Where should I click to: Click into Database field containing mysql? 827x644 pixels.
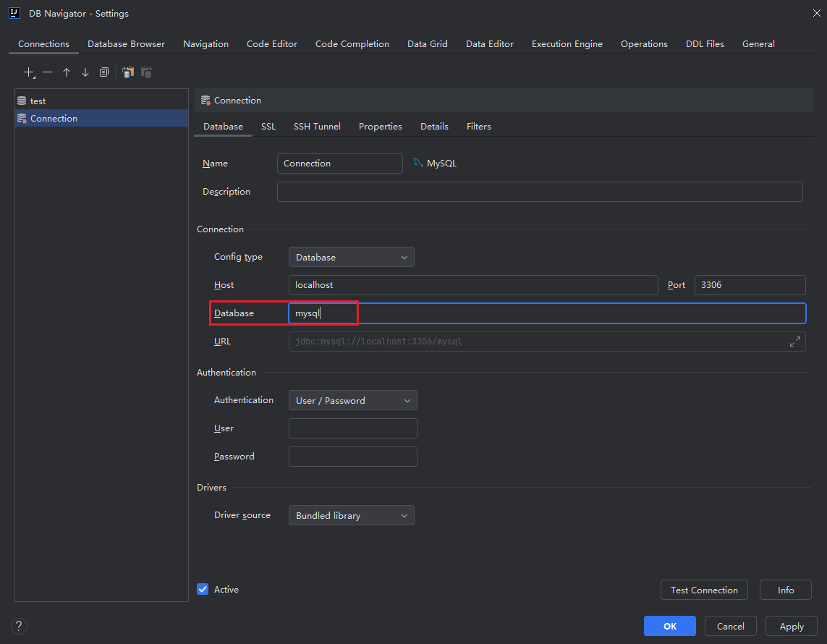point(547,313)
